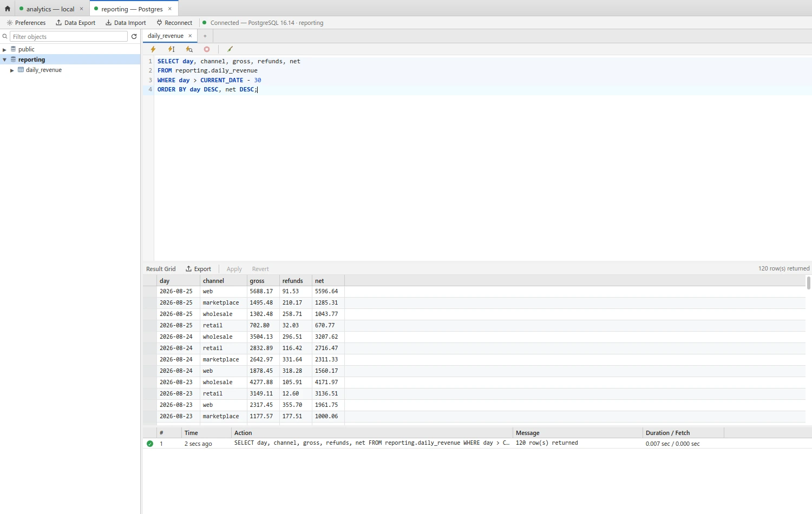
Task: Close the reporting — Postgres connection tab
Action: click(170, 9)
